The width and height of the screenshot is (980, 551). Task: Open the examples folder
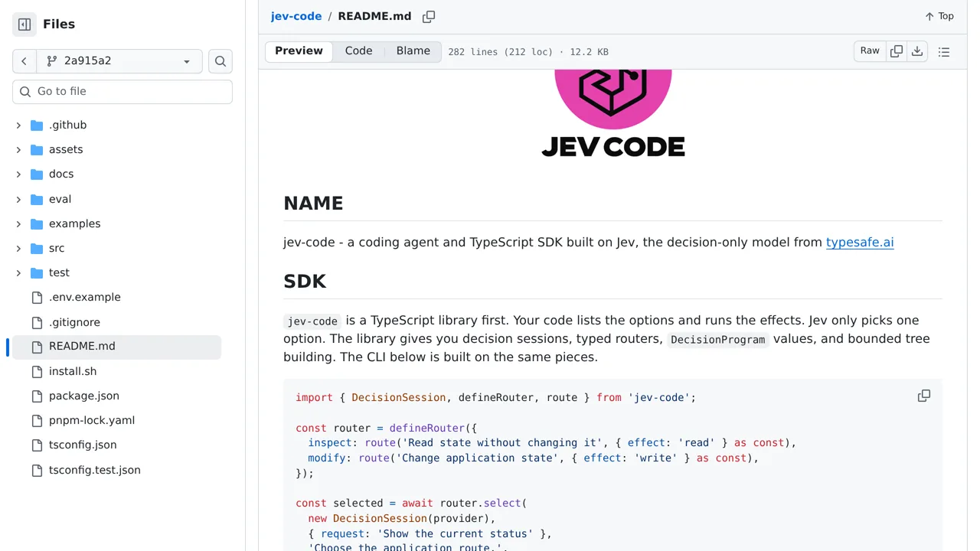[74, 223]
